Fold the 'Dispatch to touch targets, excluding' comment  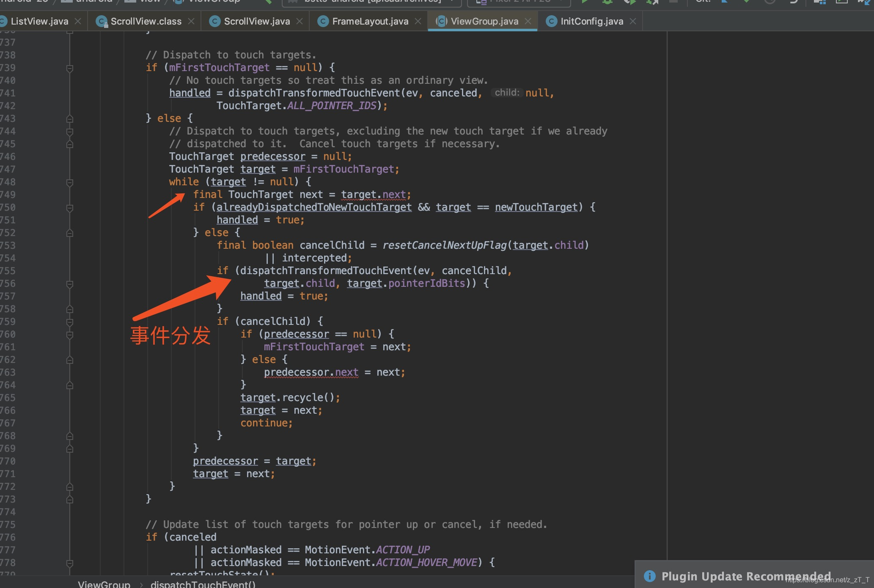[70, 132]
